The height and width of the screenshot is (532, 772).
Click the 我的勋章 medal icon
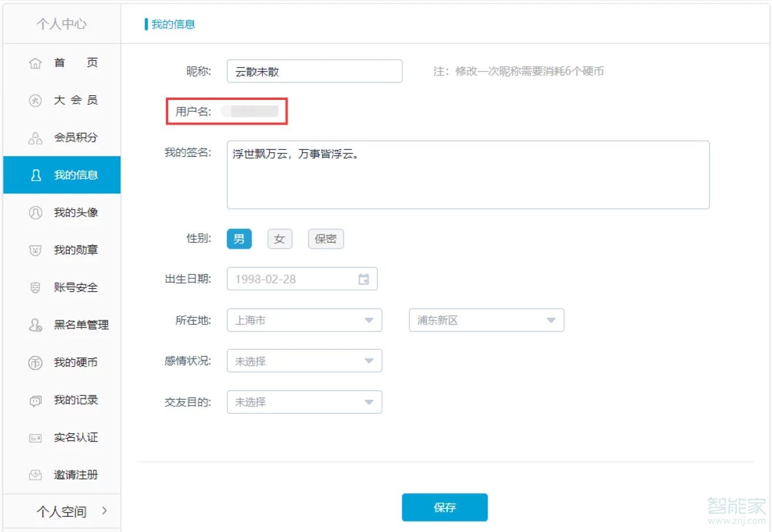(36, 250)
